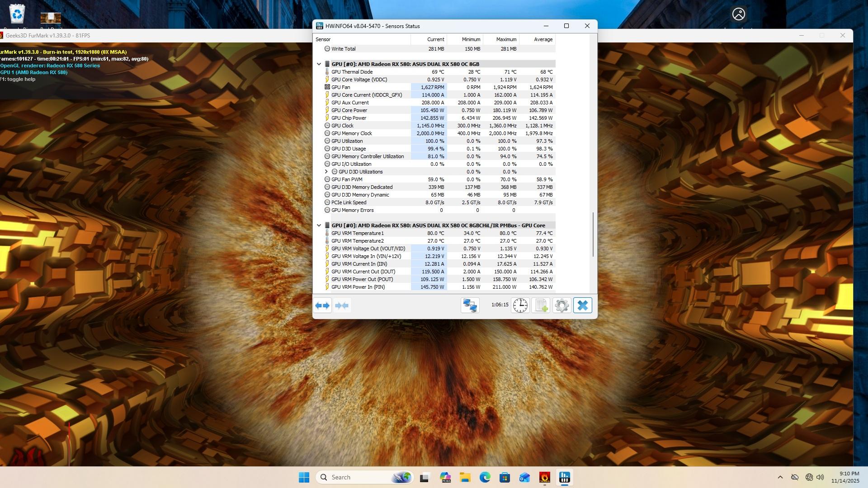
Task: Select GPU VRM Power In (PIN) row
Action: tap(434, 287)
